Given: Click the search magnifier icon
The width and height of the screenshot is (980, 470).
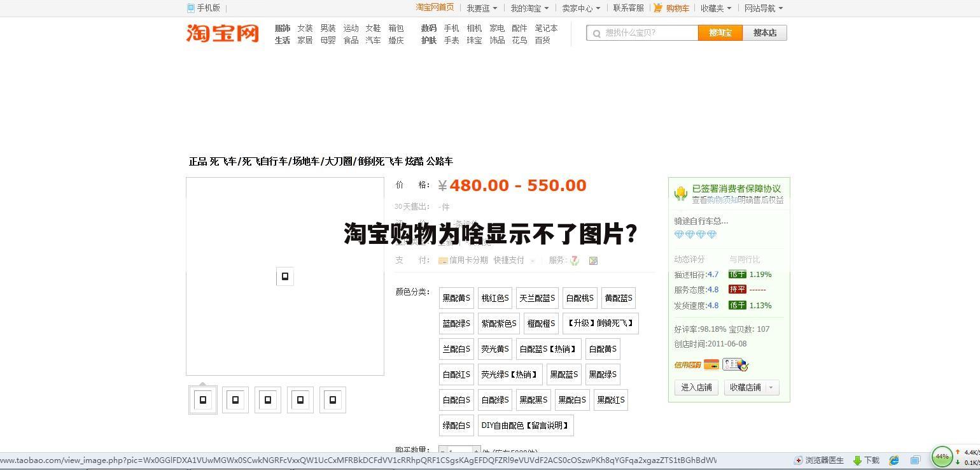Looking at the screenshot, I should click(596, 32).
